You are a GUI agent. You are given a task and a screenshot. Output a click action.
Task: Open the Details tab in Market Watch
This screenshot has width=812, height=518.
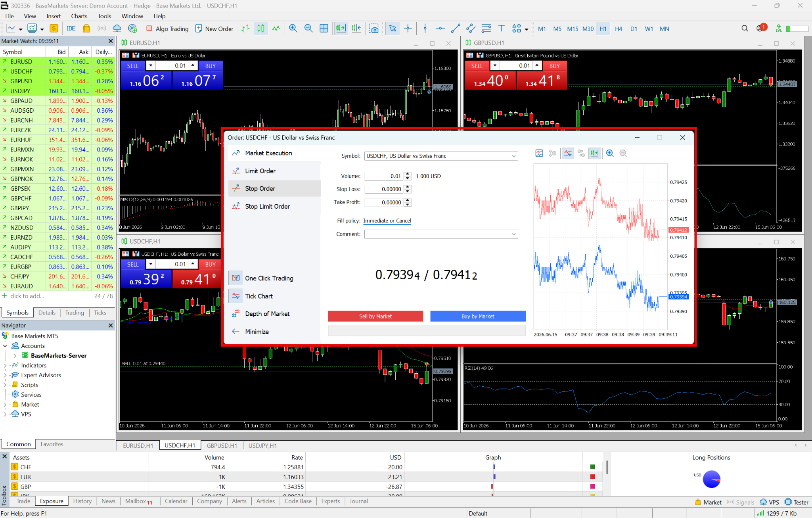click(47, 313)
